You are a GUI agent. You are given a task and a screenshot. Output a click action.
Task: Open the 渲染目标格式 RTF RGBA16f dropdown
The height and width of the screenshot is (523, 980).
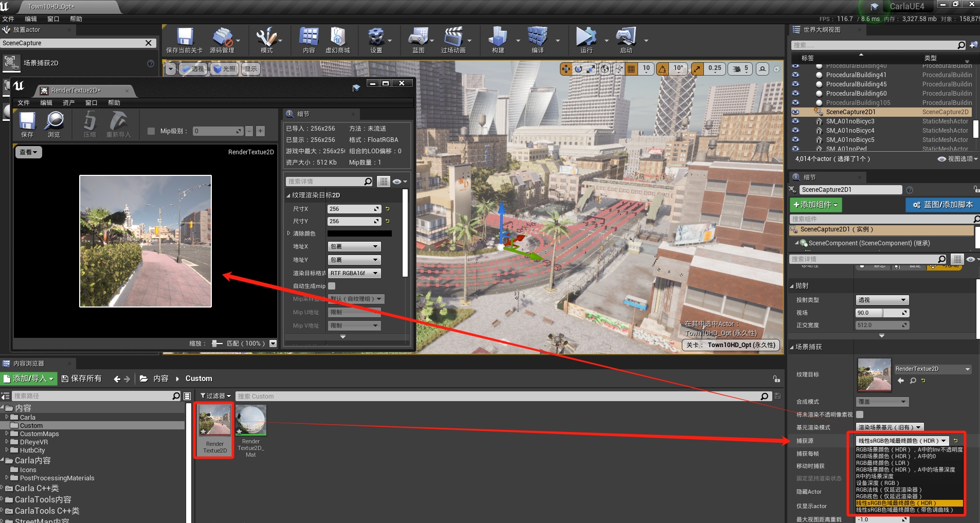click(x=354, y=273)
